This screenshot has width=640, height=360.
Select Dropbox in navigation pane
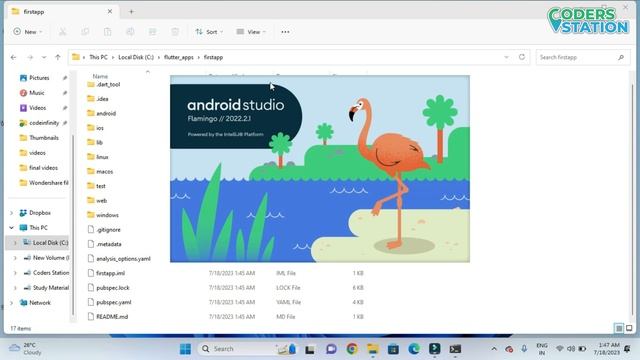(40, 213)
